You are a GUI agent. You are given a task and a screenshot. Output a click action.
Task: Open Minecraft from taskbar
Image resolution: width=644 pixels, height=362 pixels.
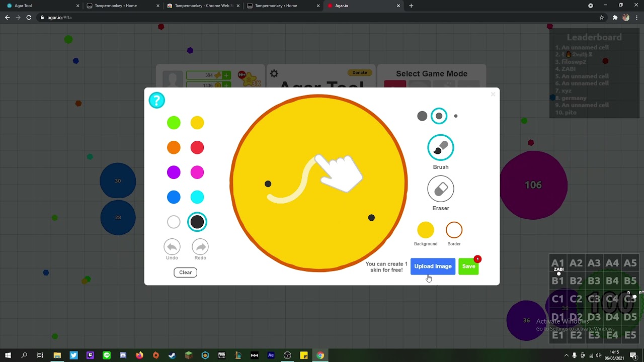[189, 355]
